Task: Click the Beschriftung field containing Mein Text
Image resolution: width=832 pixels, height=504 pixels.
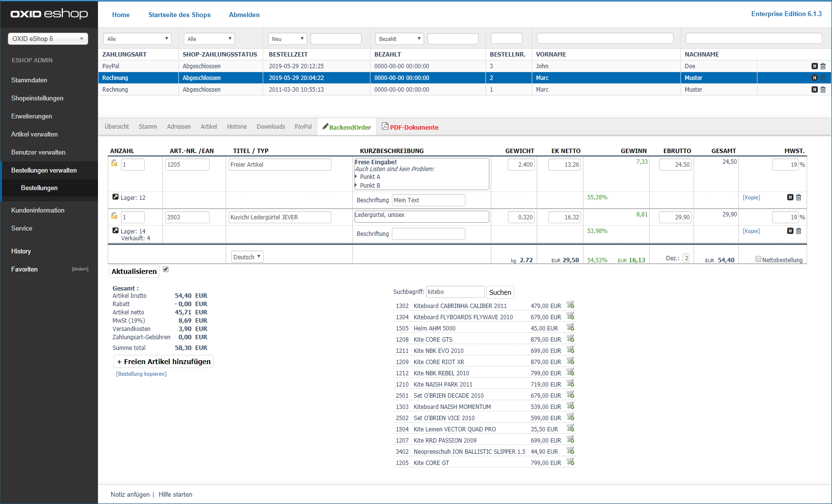Action: tap(428, 200)
